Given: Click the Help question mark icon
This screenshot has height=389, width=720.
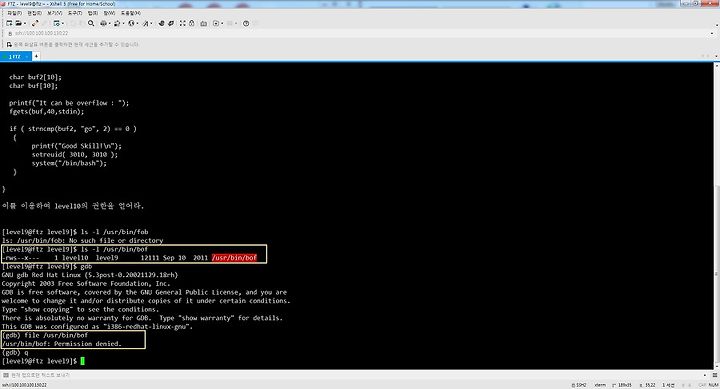Looking at the screenshot, I should (246, 23).
